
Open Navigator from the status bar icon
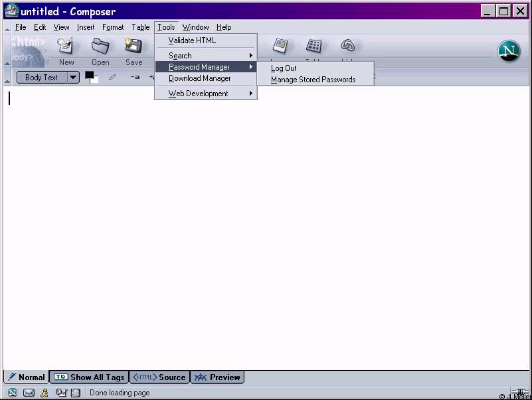coord(12,393)
